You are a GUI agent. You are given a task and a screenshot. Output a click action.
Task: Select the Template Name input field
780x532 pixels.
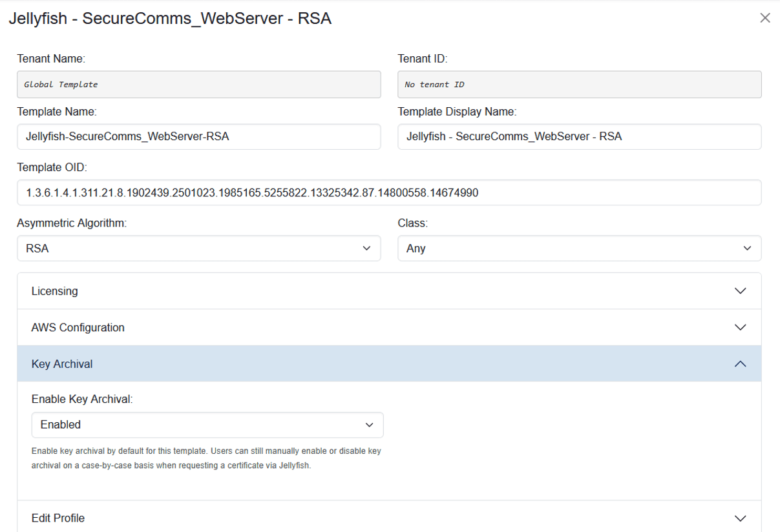tap(198, 136)
